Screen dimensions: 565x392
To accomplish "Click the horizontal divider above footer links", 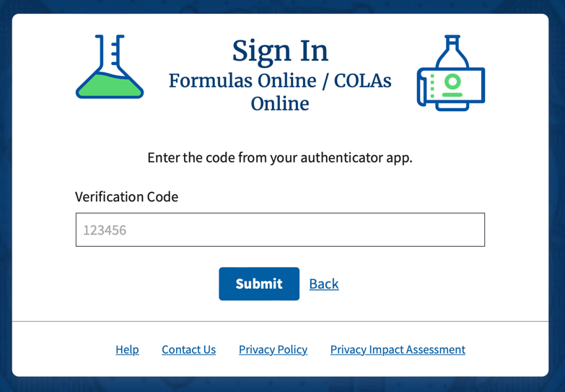I will pyautogui.click(x=280, y=321).
